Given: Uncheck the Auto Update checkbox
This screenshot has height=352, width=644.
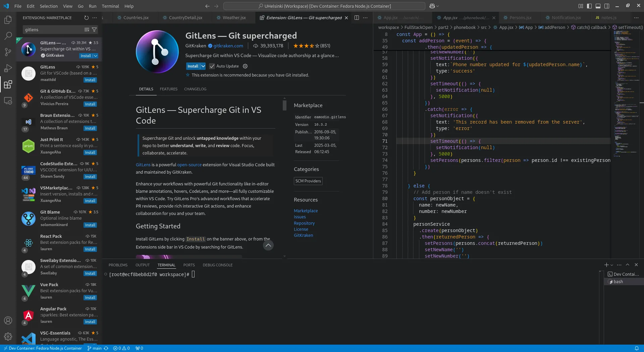Looking at the screenshot, I should pos(212,66).
